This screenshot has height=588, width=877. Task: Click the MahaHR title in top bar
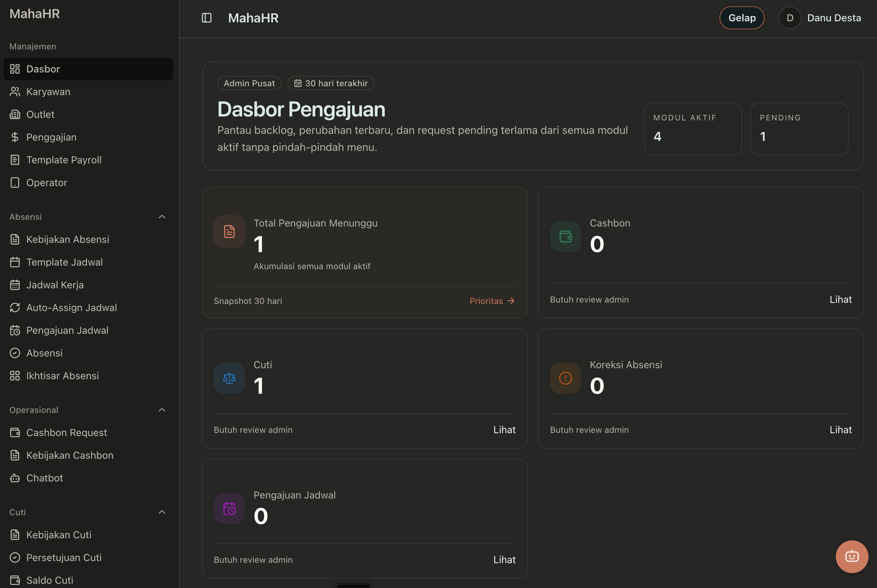click(253, 18)
